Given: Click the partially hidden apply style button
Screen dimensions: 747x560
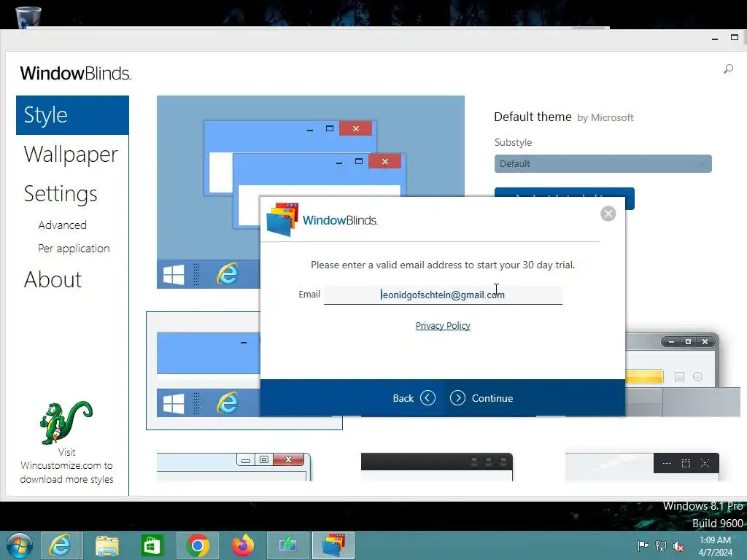Looking at the screenshot, I should point(564,192).
